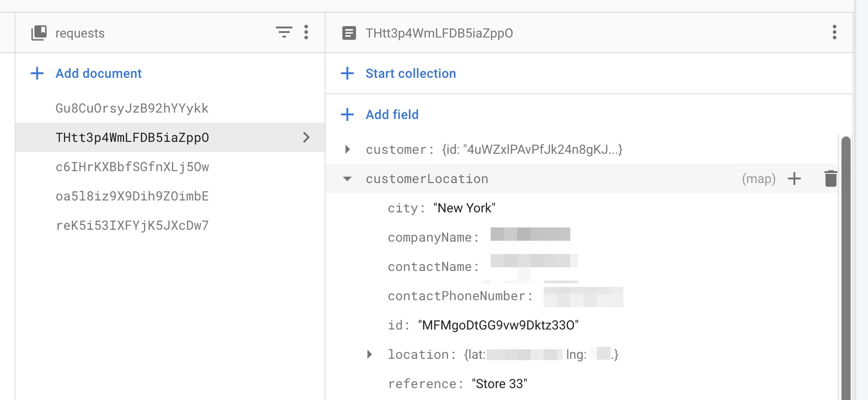Image resolution: width=868 pixels, height=400 pixels.
Task: Open document three-dot overflow menu
Action: coord(835,32)
